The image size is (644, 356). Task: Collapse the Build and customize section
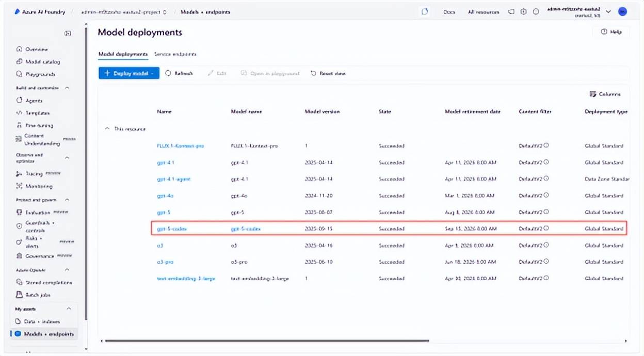coord(67,88)
